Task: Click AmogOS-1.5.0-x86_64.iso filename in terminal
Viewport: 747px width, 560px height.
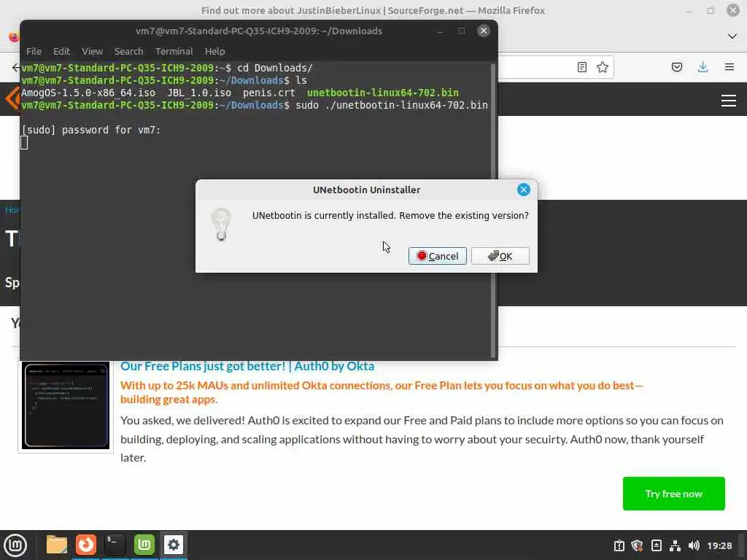Action: [88, 93]
